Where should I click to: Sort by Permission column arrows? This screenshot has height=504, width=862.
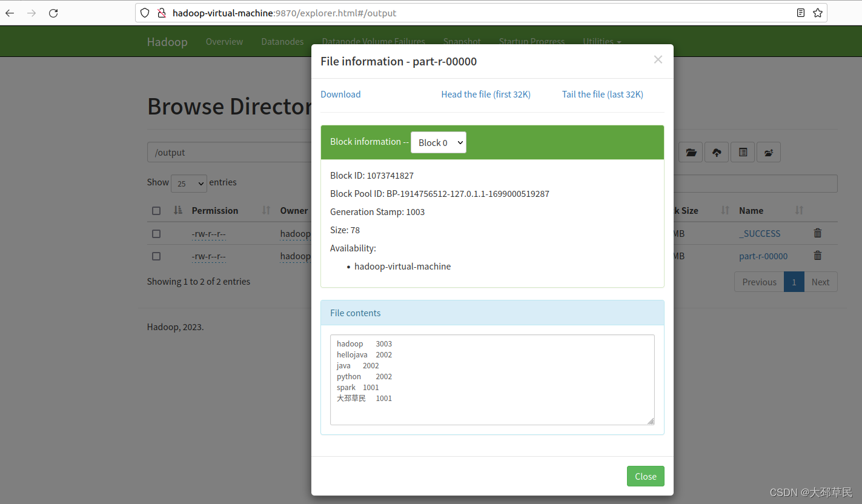tap(266, 210)
